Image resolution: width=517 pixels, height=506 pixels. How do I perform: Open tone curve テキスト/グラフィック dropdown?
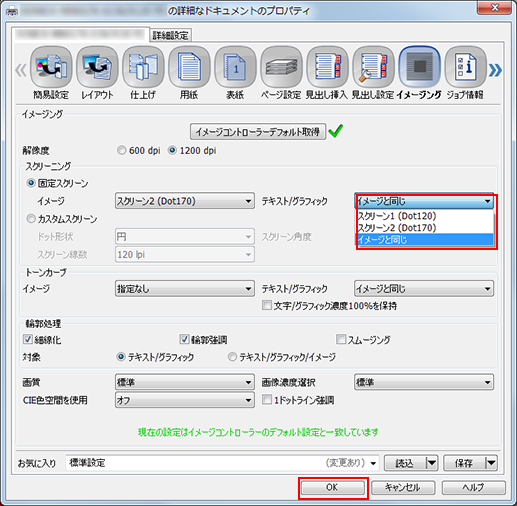click(424, 289)
